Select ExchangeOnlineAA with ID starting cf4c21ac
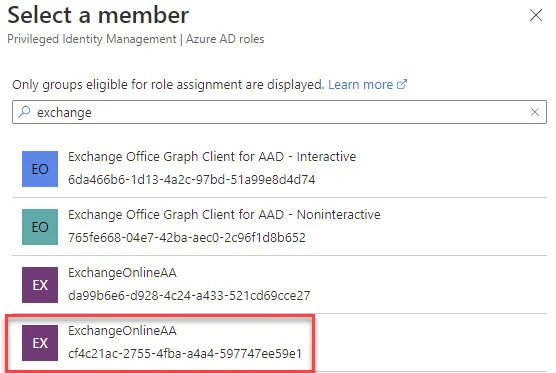This screenshot has width=556, height=373. click(122, 331)
